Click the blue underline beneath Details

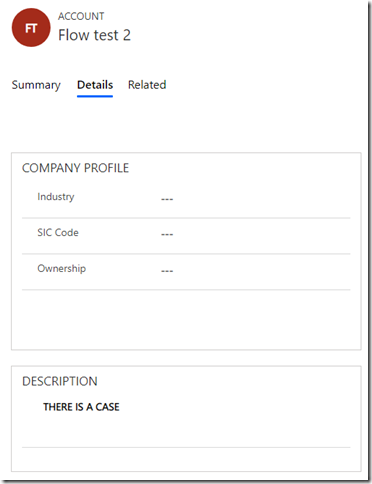point(95,96)
